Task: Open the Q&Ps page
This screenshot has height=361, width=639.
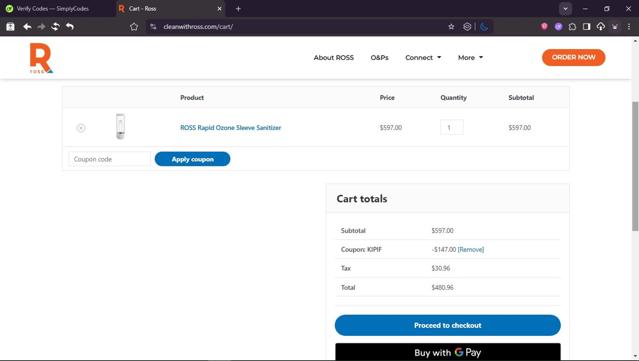Action: [379, 57]
